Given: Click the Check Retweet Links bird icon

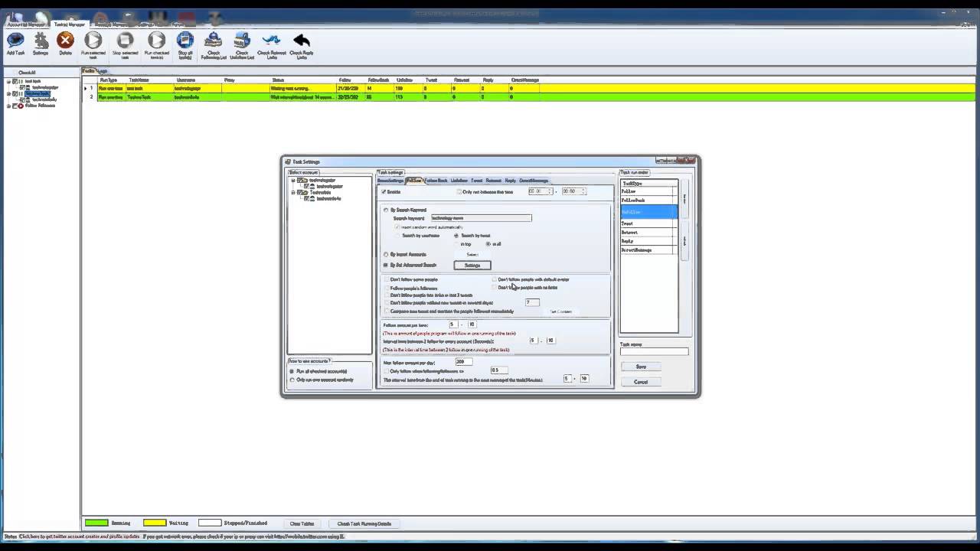Looking at the screenshot, I should pos(271,41).
